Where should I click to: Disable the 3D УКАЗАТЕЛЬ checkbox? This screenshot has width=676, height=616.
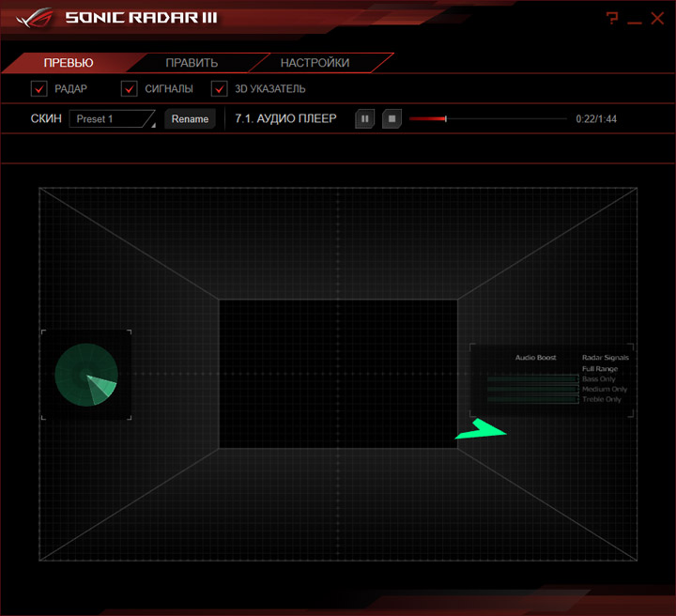pyautogui.click(x=219, y=89)
